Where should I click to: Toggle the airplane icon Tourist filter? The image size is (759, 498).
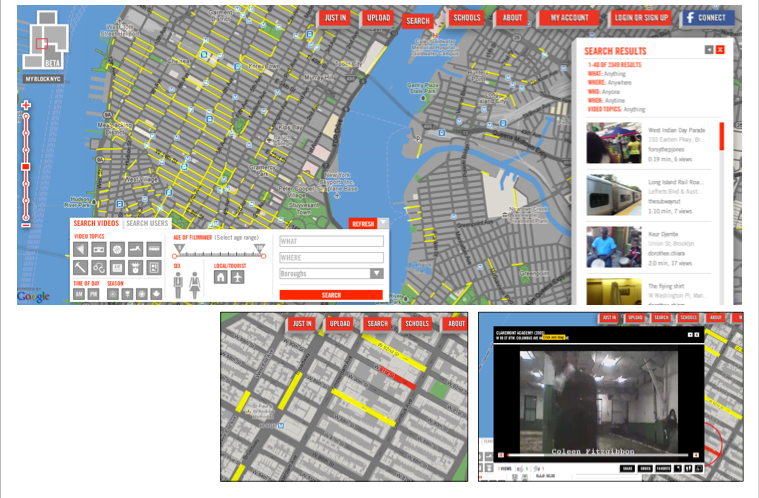click(238, 277)
